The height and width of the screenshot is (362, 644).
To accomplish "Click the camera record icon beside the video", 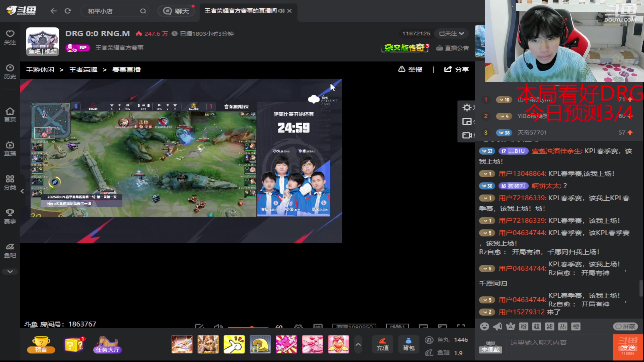I will pos(467,135).
